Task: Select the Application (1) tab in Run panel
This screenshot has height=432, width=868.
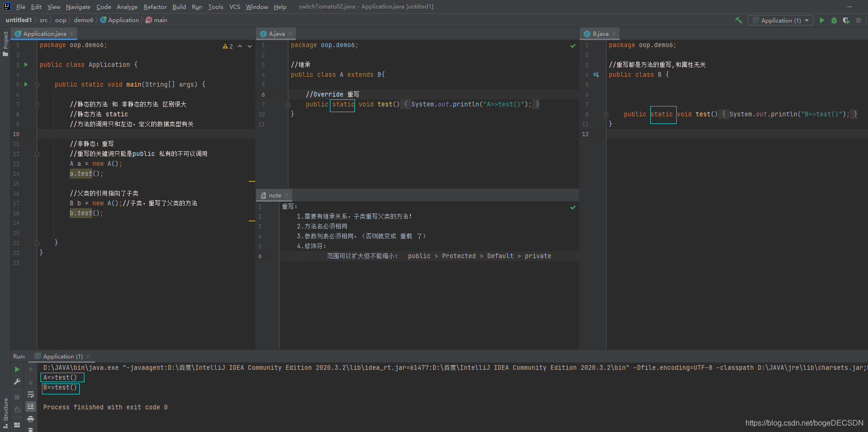Action: coord(63,356)
